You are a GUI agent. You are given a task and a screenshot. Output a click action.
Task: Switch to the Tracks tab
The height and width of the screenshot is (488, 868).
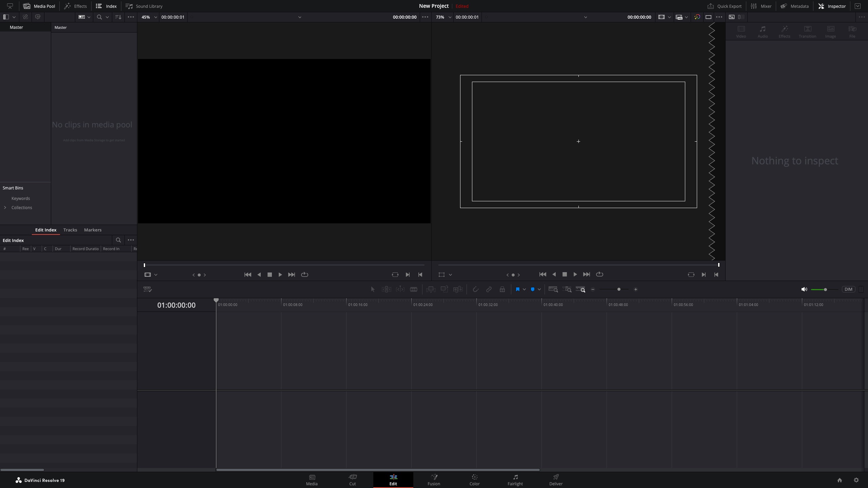pos(70,230)
